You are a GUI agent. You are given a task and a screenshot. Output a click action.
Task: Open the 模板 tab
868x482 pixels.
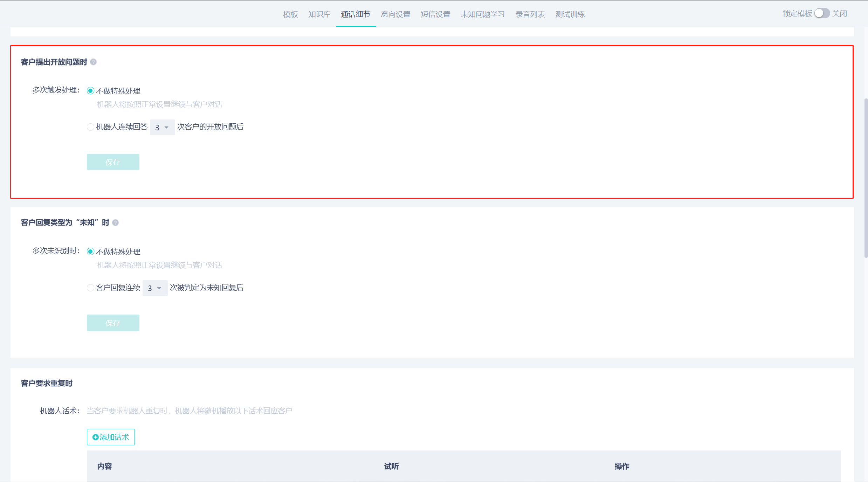(290, 14)
